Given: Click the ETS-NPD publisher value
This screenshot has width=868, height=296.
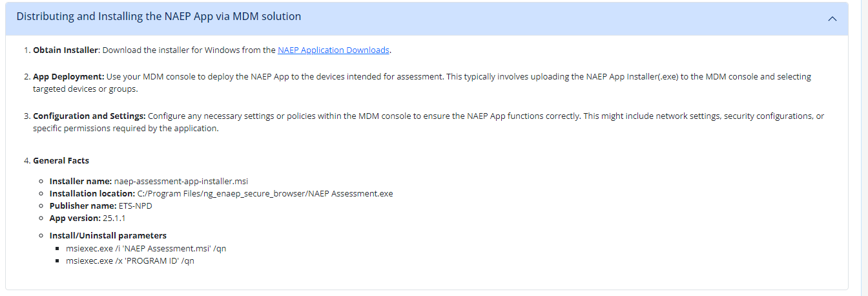Looking at the screenshot, I should [x=134, y=206].
